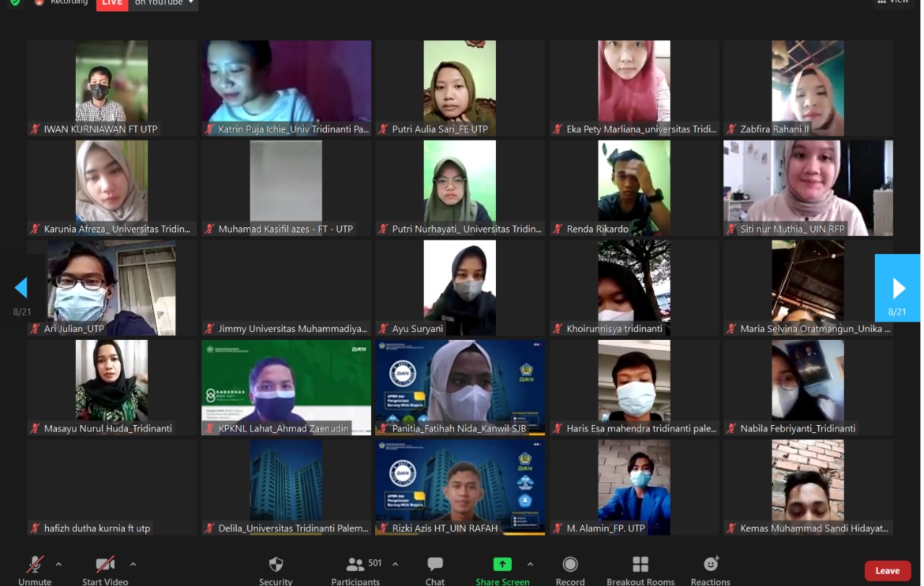The image size is (924, 586).
Task: Click the green encryption shield icon
Action: (15, 2)
